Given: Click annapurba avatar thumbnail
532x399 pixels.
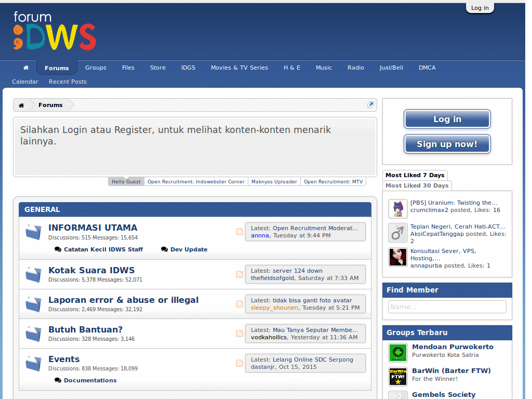Looking at the screenshot, I should [x=397, y=257].
